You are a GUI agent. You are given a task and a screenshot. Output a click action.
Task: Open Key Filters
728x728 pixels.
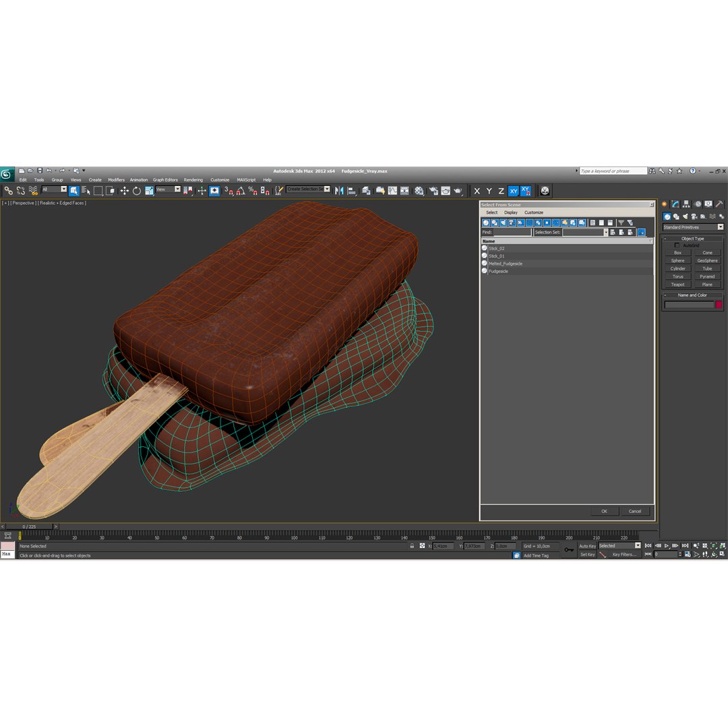click(x=624, y=554)
